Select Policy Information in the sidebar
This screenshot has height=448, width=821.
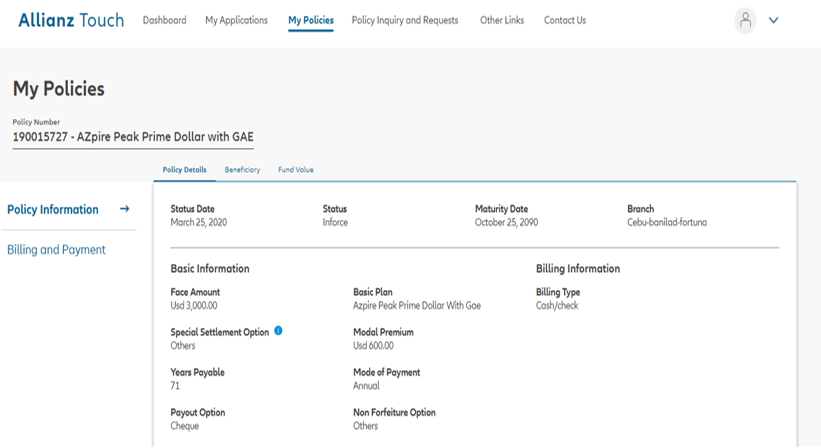tap(53, 209)
